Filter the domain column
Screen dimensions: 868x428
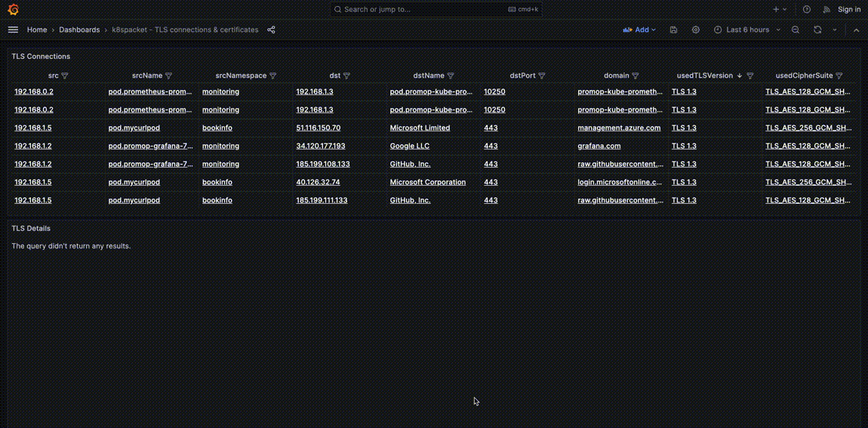click(636, 75)
